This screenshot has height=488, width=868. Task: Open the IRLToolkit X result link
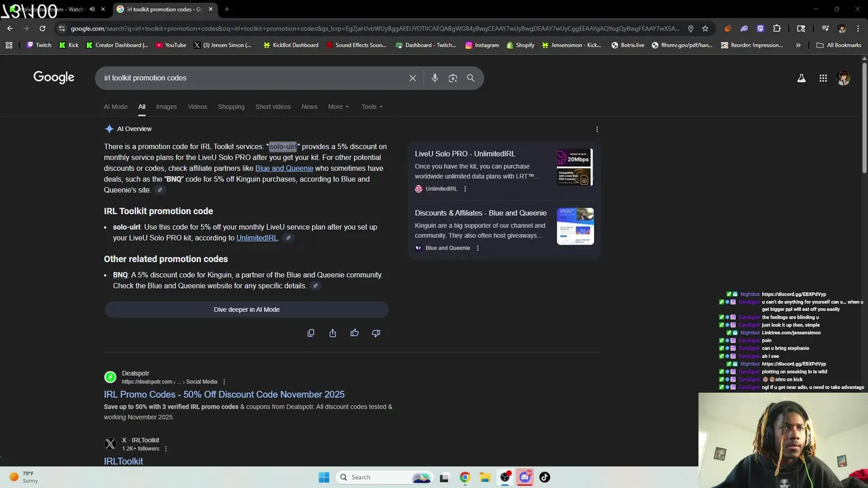coord(123,461)
